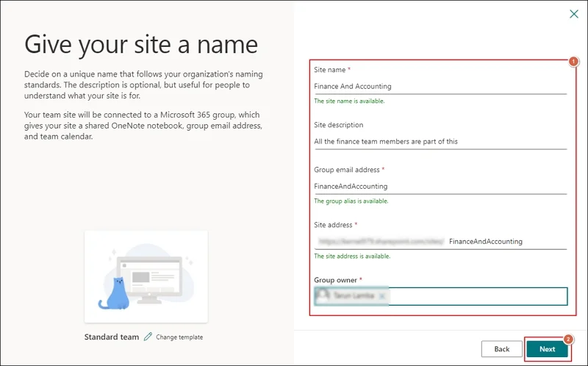Click the 'Group owner' label

(x=335, y=280)
